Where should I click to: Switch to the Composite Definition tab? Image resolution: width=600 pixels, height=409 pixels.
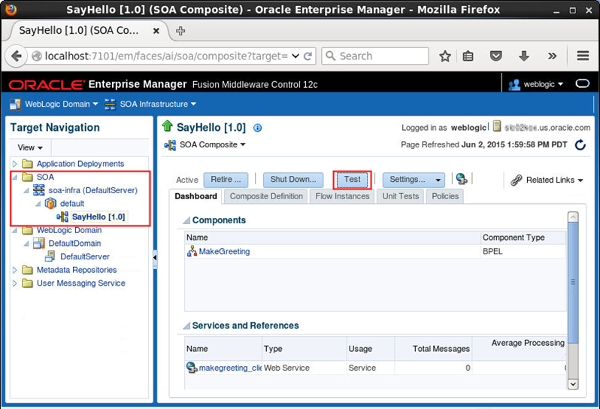(x=266, y=196)
